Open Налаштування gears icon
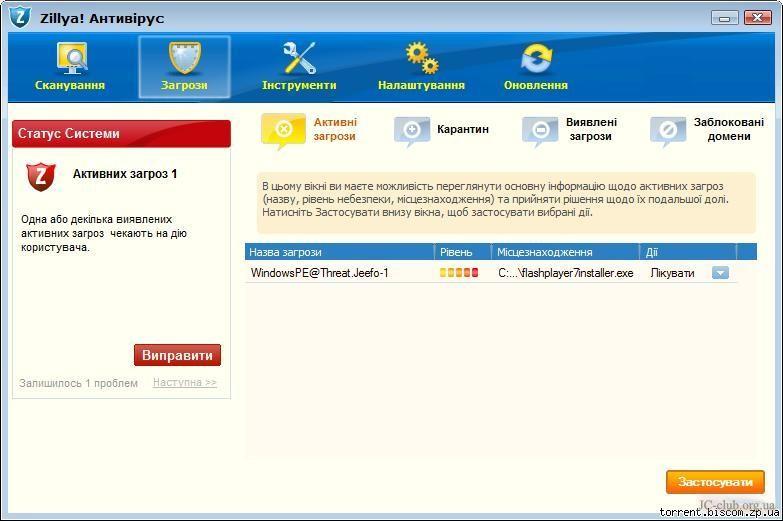 click(x=421, y=59)
